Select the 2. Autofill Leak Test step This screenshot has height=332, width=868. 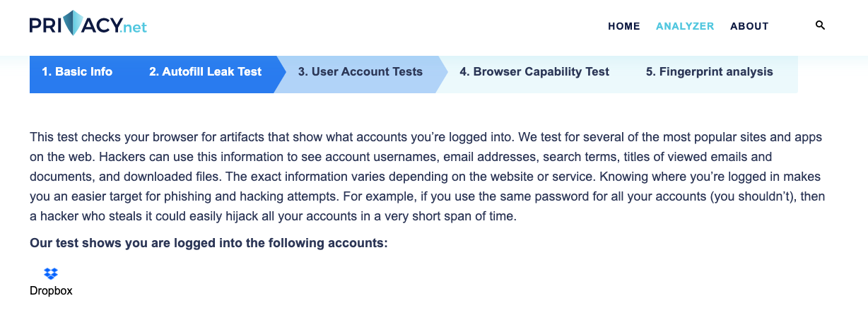205,71
